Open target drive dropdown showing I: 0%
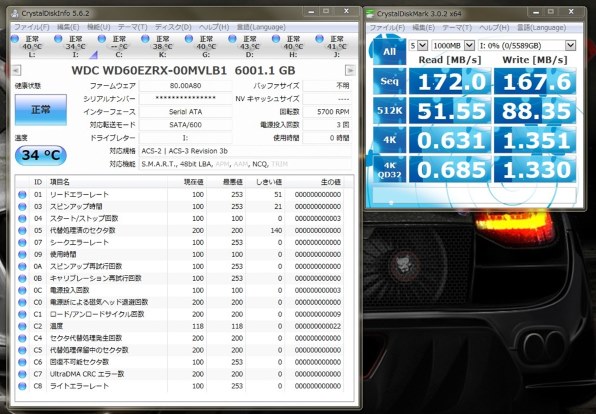Image resolution: width=596 pixels, height=414 pixels. [x=527, y=46]
